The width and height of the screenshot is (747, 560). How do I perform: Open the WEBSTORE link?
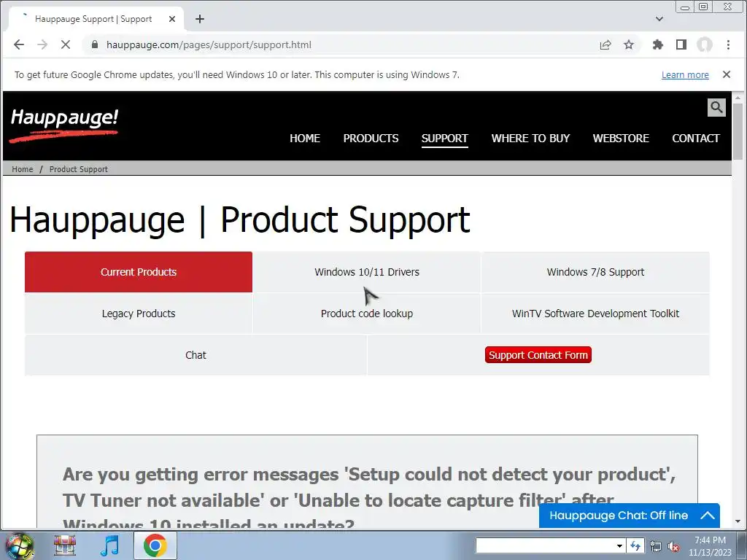tap(621, 138)
